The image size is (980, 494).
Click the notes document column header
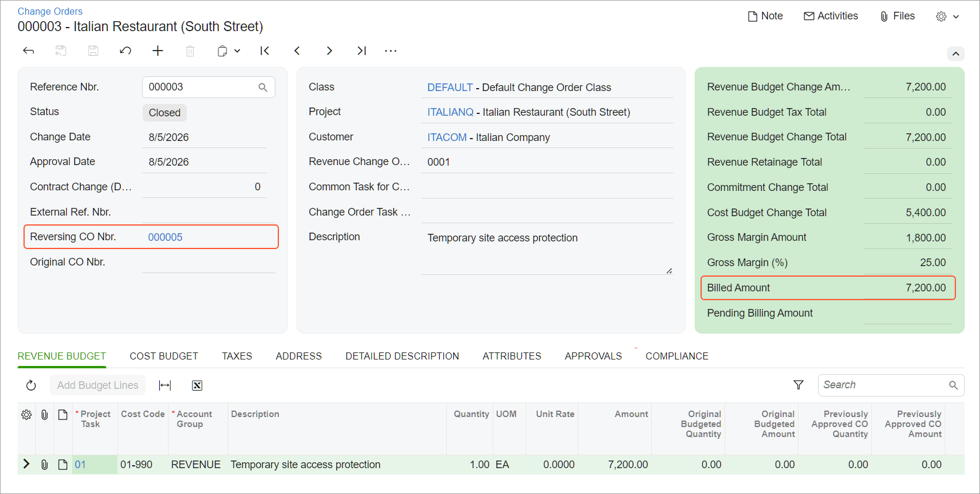63,415
